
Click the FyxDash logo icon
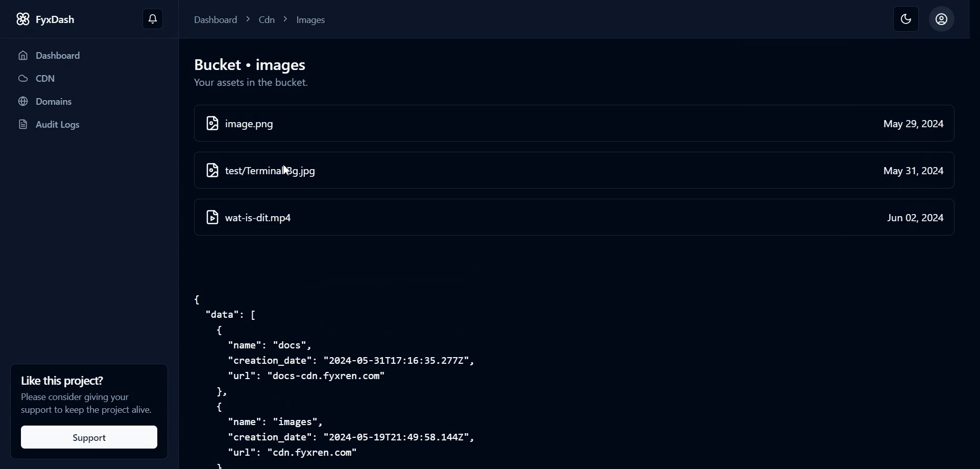[x=22, y=19]
